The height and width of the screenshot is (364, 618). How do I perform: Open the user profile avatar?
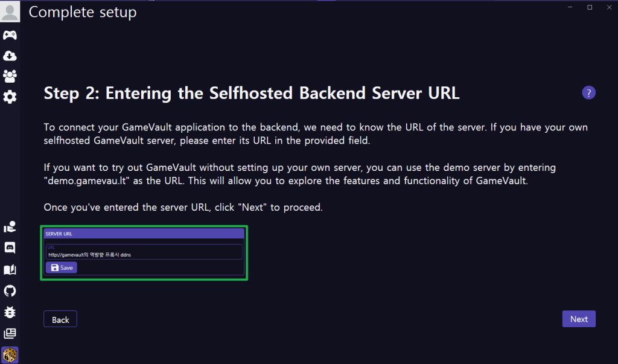[x=10, y=11]
